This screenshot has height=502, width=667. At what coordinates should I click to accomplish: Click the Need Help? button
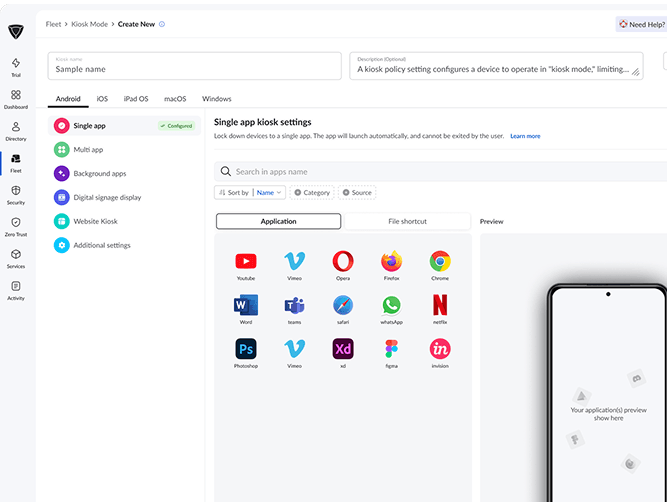click(x=642, y=25)
